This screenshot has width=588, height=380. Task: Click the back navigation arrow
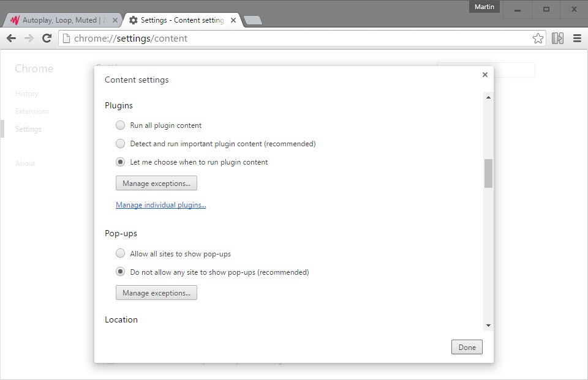pos(11,39)
